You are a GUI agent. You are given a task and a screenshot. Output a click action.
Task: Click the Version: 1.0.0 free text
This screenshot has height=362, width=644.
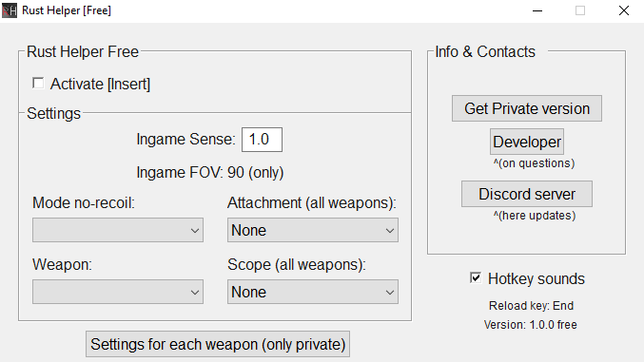(x=530, y=325)
